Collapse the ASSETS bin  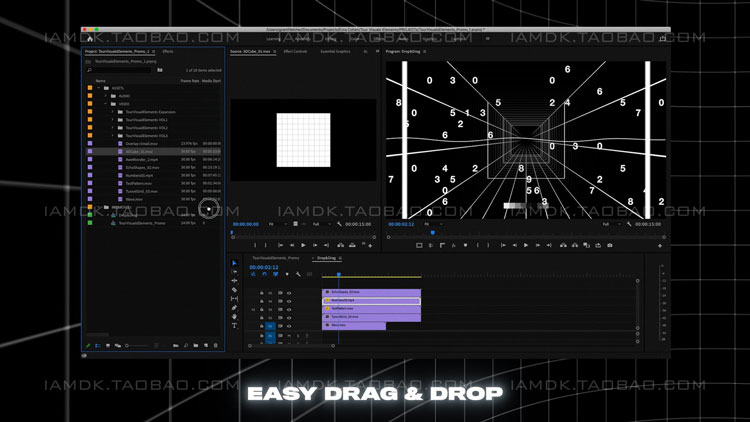99,88
